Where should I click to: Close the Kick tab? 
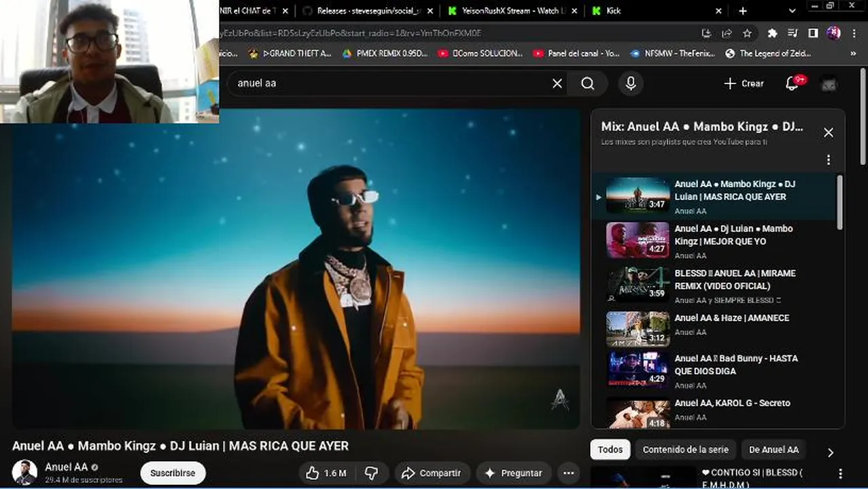[719, 11]
